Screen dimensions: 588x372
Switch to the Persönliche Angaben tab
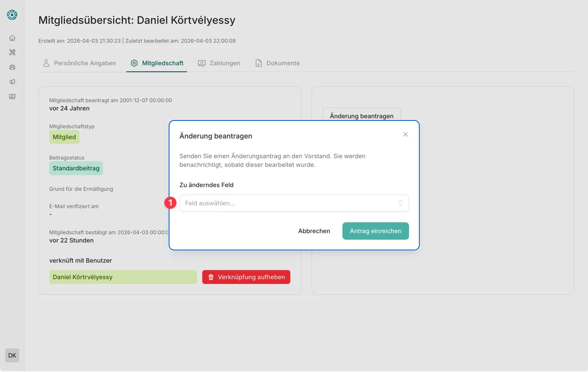pyautogui.click(x=80, y=63)
